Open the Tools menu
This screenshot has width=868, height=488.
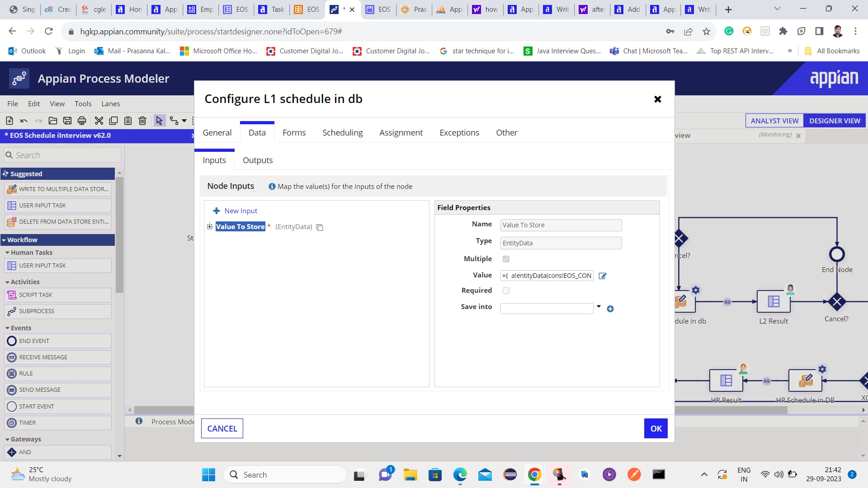click(x=83, y=103)
